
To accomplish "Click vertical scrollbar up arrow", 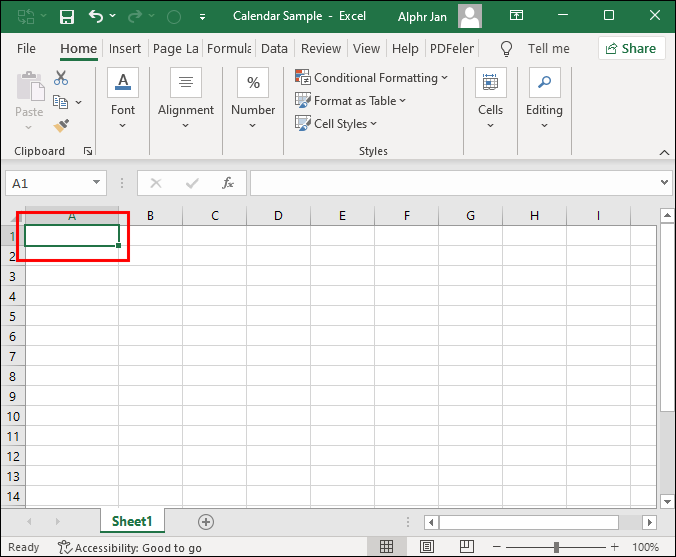I will tap(667, 215).
